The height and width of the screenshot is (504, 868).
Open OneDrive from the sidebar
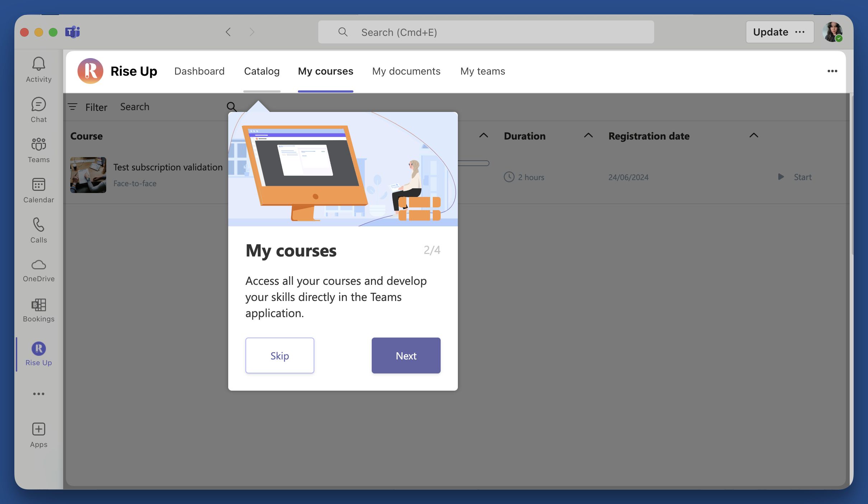(38, 269)
